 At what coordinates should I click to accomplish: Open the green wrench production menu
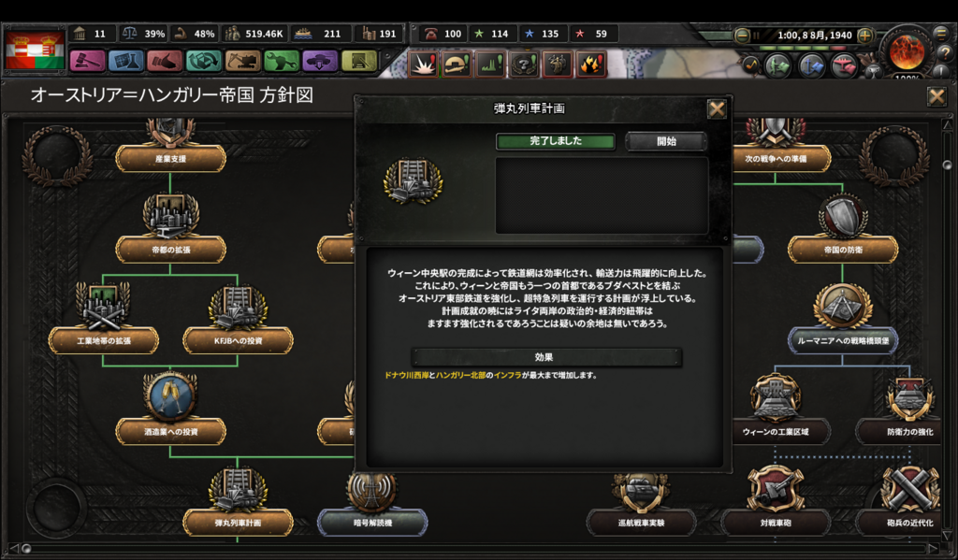point(281,61)
